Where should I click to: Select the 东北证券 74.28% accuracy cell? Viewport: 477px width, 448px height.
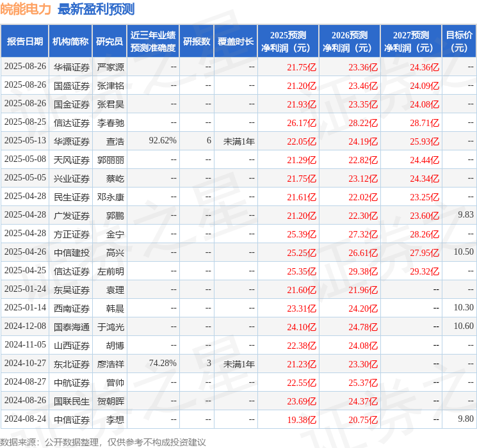[163, 363]
